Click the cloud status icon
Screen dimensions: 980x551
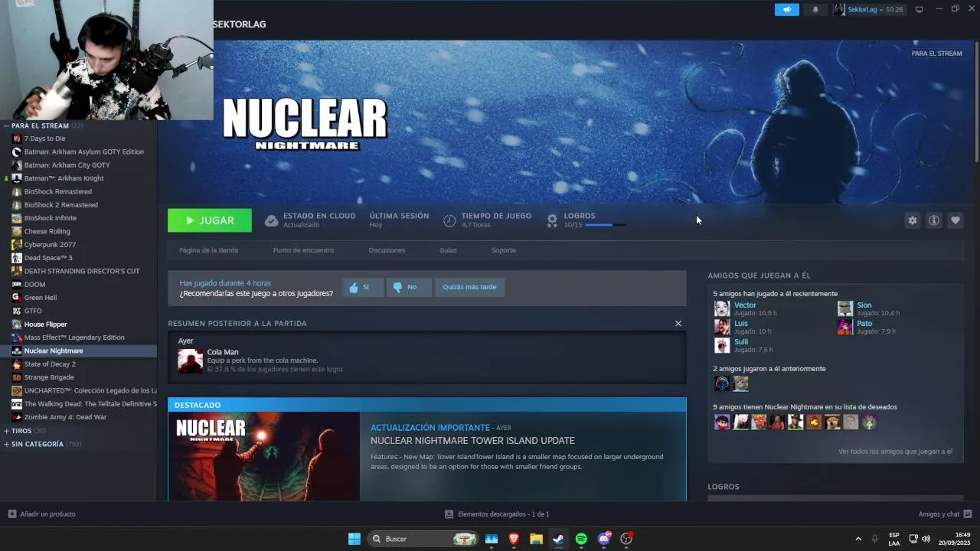tap(271, 220)
